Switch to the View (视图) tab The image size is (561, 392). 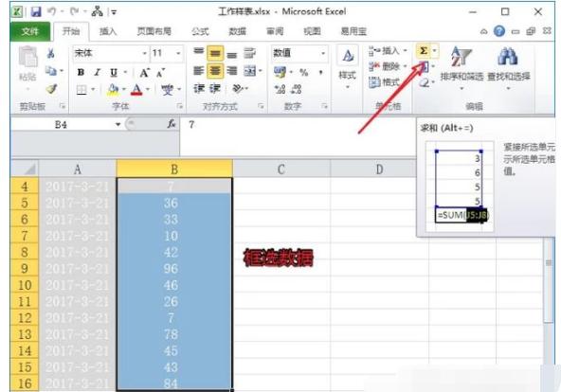click(312, 31)
